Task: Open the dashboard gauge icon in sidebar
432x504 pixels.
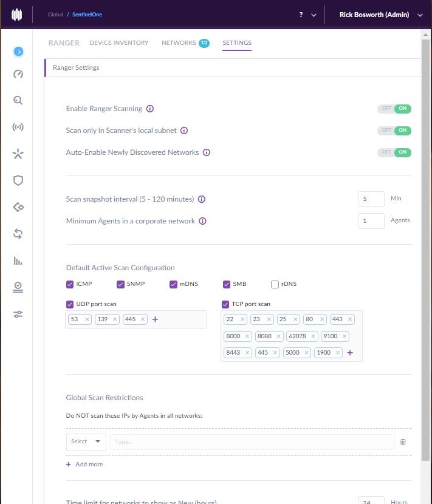Action: coord(18,74)
